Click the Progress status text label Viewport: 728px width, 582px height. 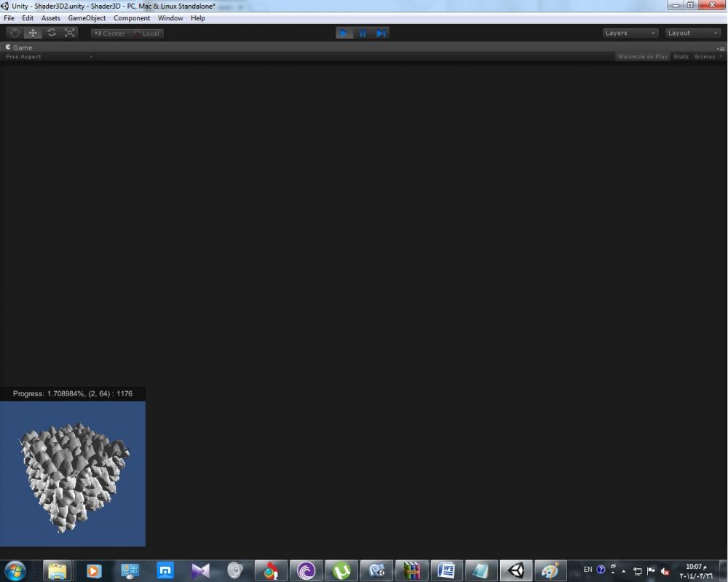click(x=72, y=393)
